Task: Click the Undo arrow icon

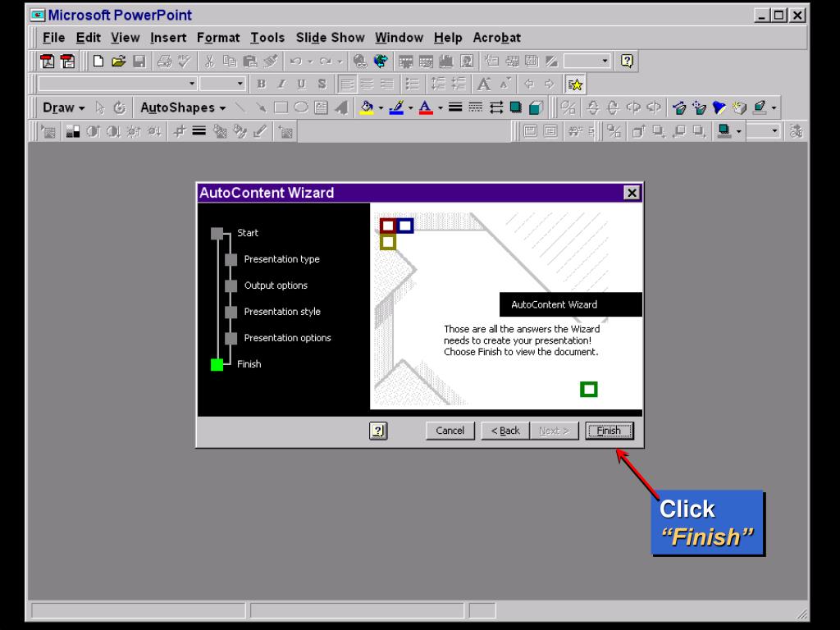Action: pos(295,61)
